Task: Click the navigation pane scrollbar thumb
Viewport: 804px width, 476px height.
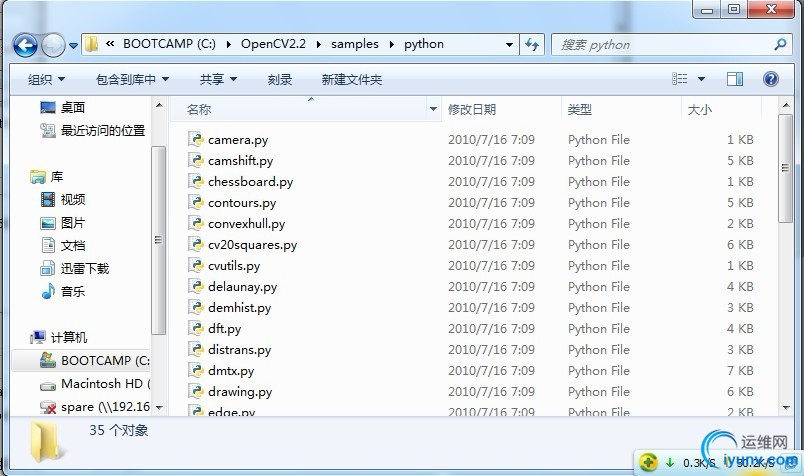Action: [x=158, y=240]
